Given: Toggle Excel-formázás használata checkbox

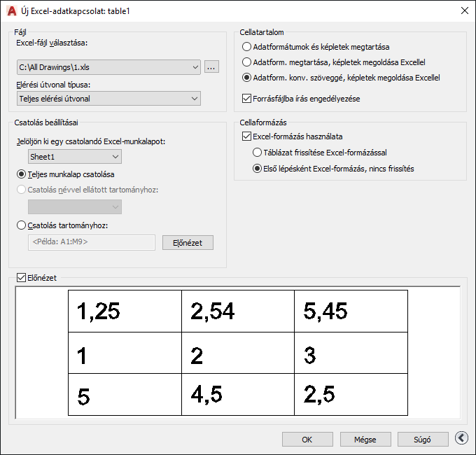Looking at the screenshot, I should pos(246,136).
